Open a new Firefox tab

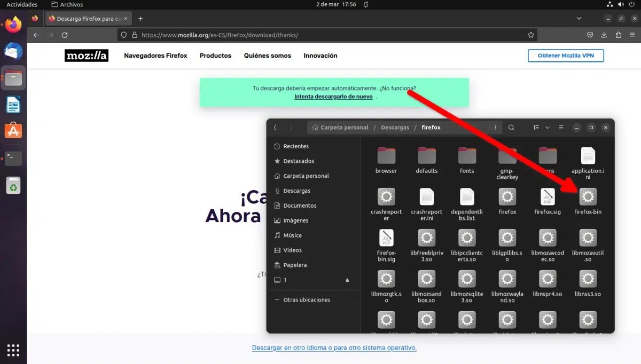[140, 19]
